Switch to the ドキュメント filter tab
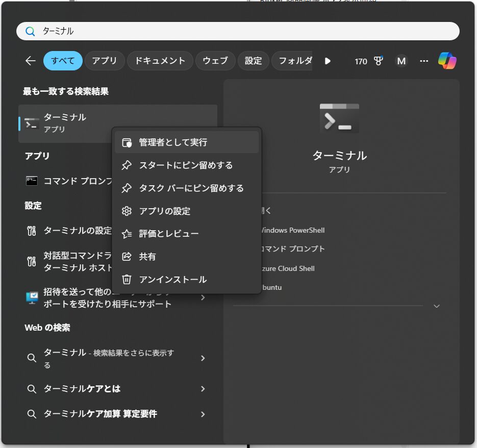This screenshot has width=477, height=448. click(160, 61)
